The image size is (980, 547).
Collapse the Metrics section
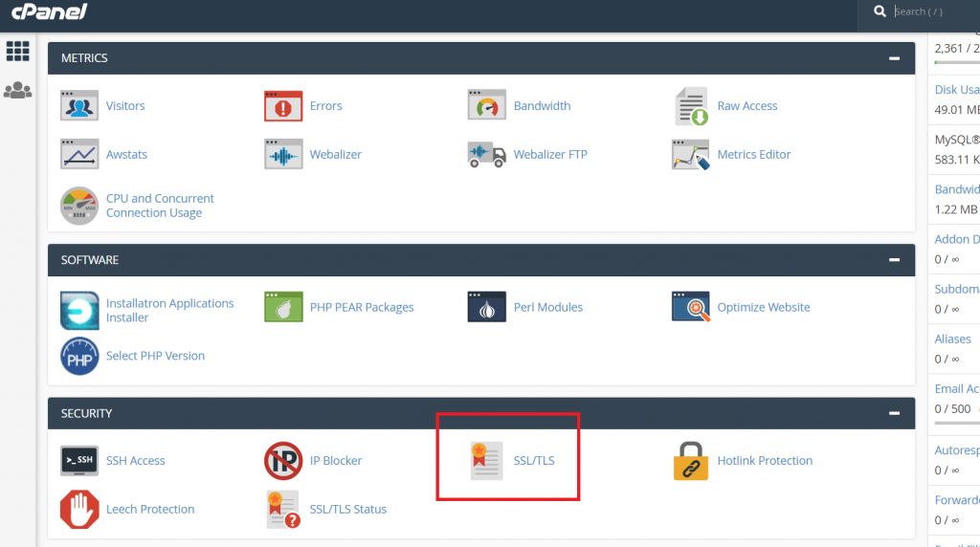895,58
